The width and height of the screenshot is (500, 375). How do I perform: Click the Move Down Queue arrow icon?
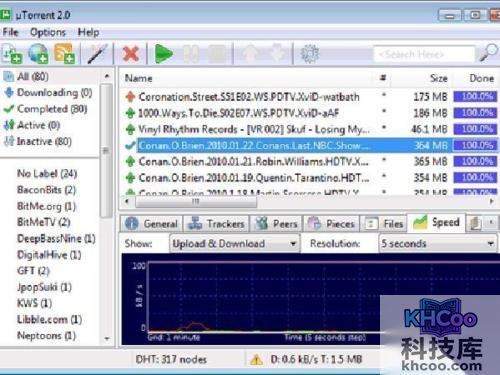277,53
